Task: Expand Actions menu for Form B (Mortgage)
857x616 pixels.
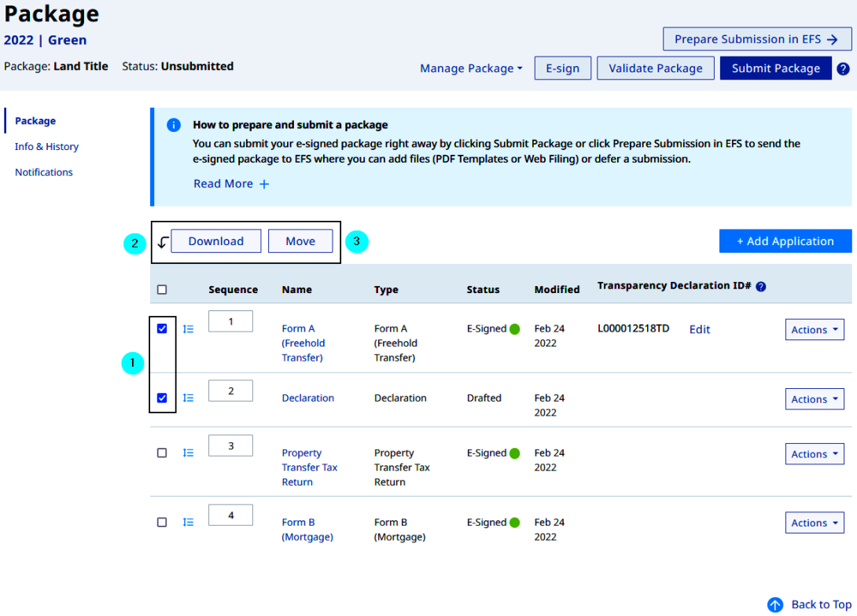Action: click(x=814, y=523)
